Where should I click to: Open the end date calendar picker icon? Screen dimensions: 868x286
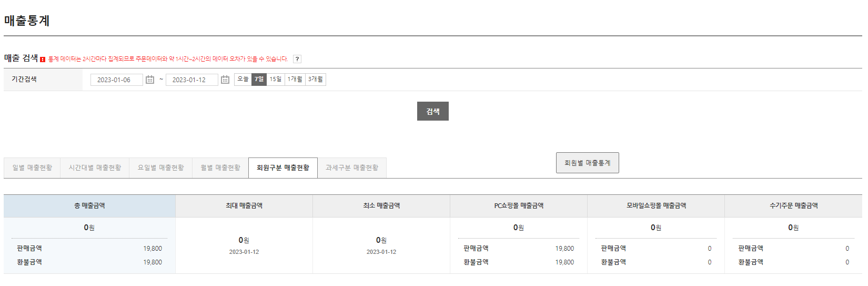pyautogui.click(x=225, y=80)
